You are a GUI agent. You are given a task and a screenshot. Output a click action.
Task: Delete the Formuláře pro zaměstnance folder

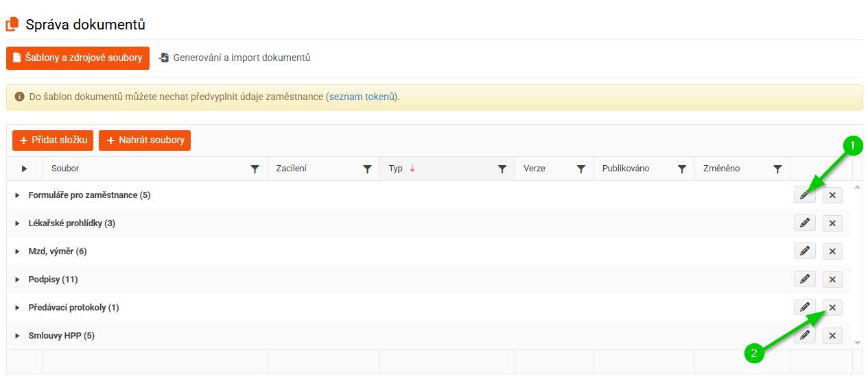(x=832, y=195)
